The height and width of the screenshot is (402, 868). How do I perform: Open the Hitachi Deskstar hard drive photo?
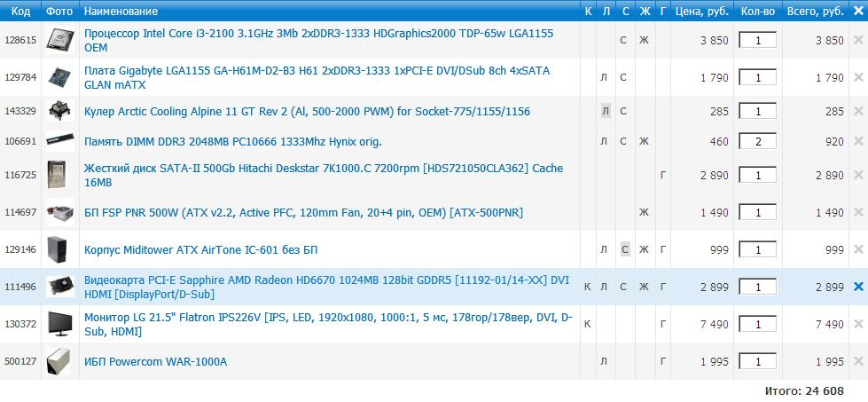tap(59, 175)
